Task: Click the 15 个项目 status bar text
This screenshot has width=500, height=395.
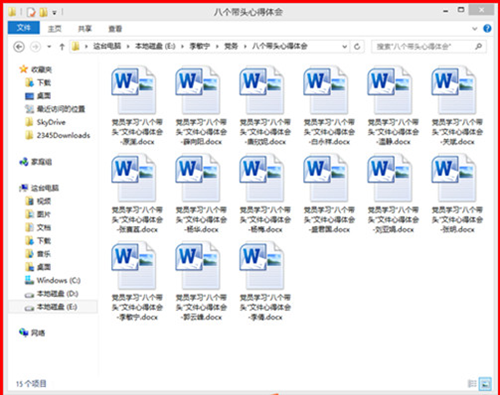Action: (x=31, y=384)
